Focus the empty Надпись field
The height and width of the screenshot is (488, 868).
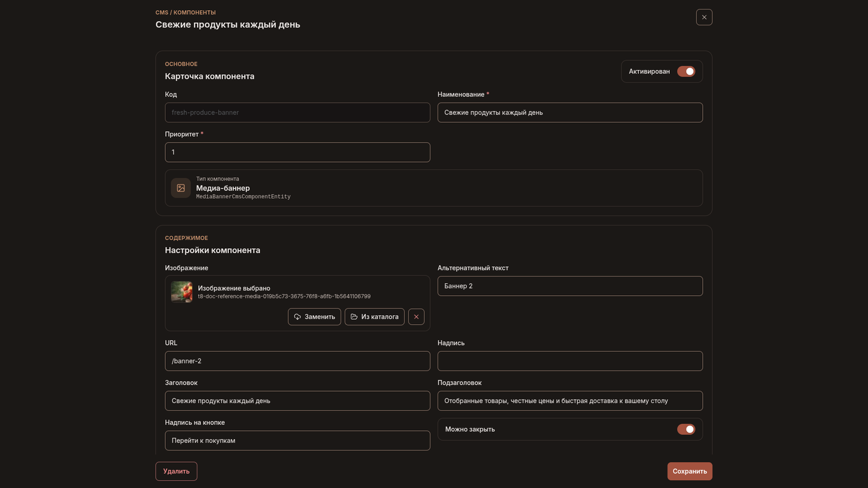click(x=570, y=361)
